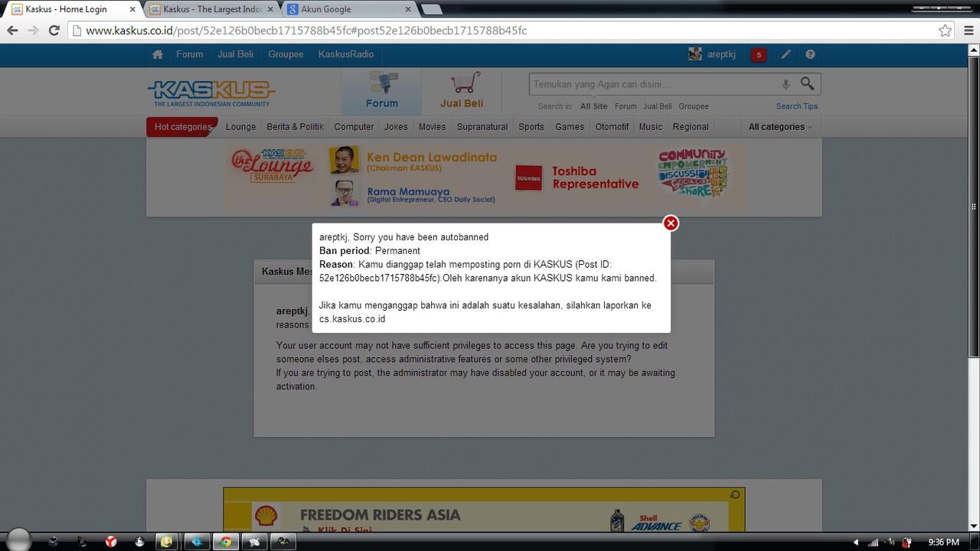Screen dimensions: 980x551
Task: Click areptkj username in top bar
Action: pos(720,54)
